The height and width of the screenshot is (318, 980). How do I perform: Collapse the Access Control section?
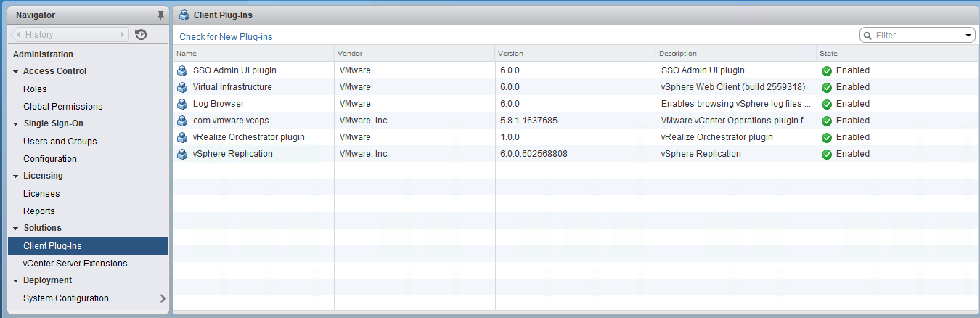pyautogui.click(x=15, y=72)
